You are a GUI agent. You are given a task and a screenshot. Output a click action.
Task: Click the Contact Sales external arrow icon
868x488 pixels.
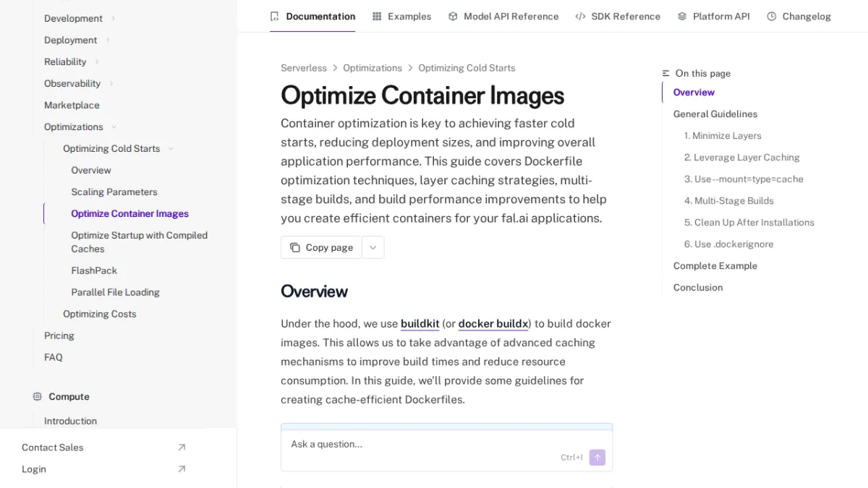182,448
